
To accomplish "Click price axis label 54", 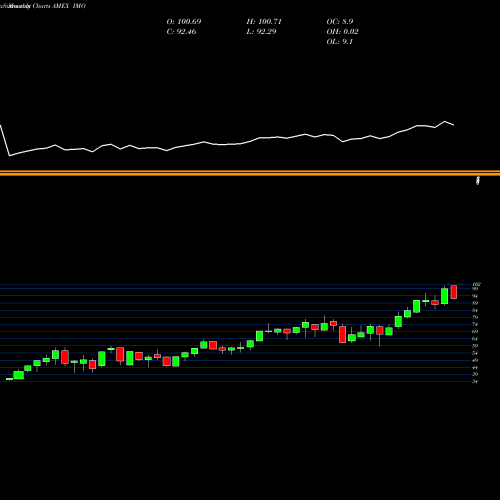I will pos(475,353).
